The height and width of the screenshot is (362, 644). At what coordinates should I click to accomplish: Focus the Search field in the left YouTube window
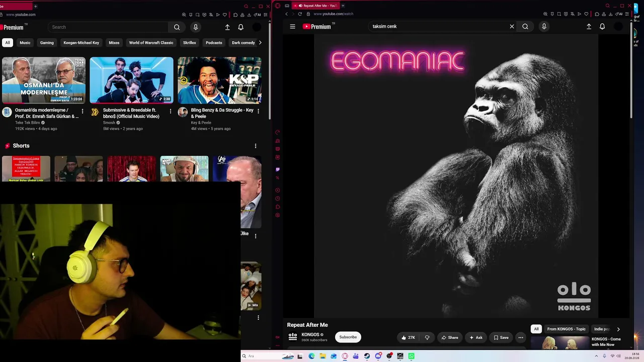(x=109, y=27)
